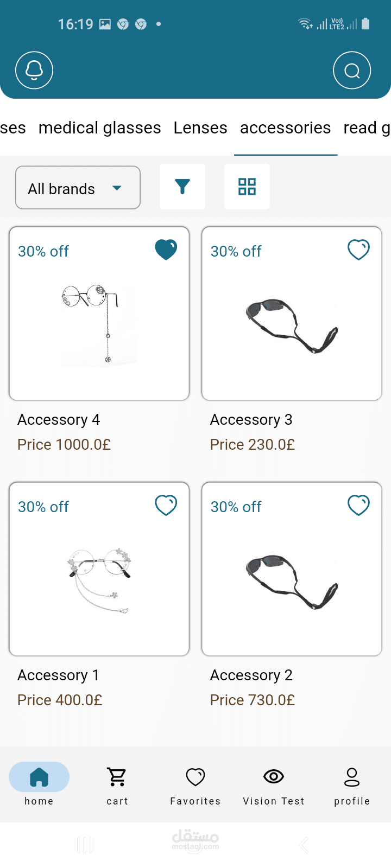Open notifications bell icon
Image resolution: width=391 pixels, height=868 pixels.
coord(34,71)
